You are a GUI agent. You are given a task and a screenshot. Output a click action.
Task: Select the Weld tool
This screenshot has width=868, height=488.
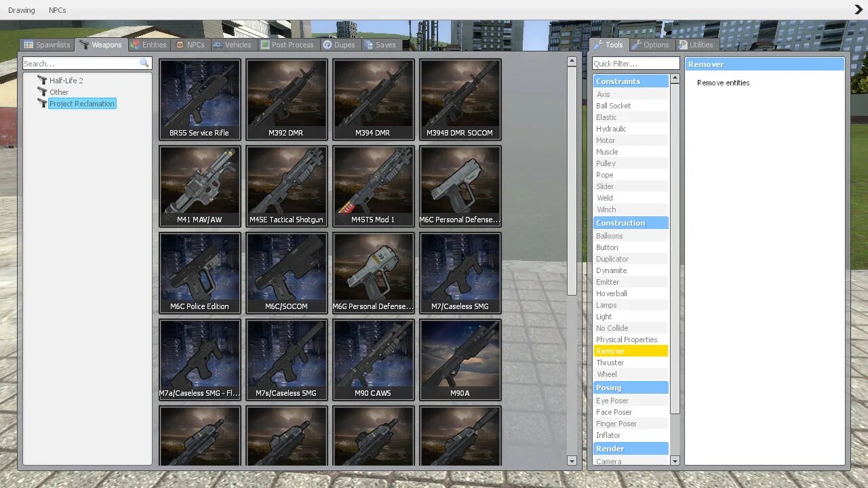coord(631,198)
